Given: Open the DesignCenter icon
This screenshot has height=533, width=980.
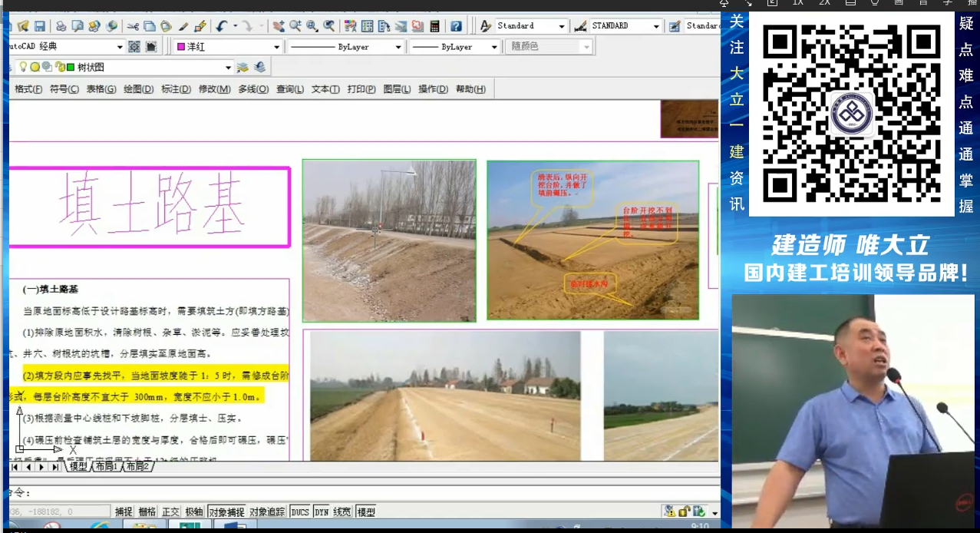Looking at the screenshot, I should pyautogui.click(x=367, y=26).
